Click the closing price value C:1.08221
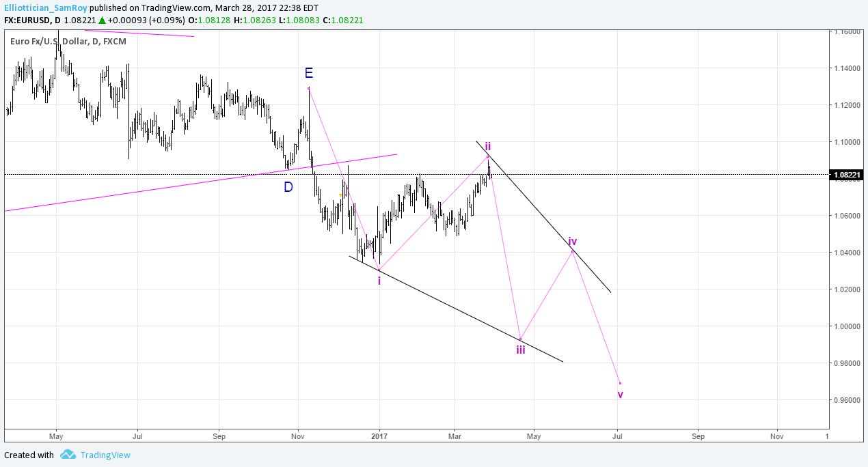 (343, 20)
